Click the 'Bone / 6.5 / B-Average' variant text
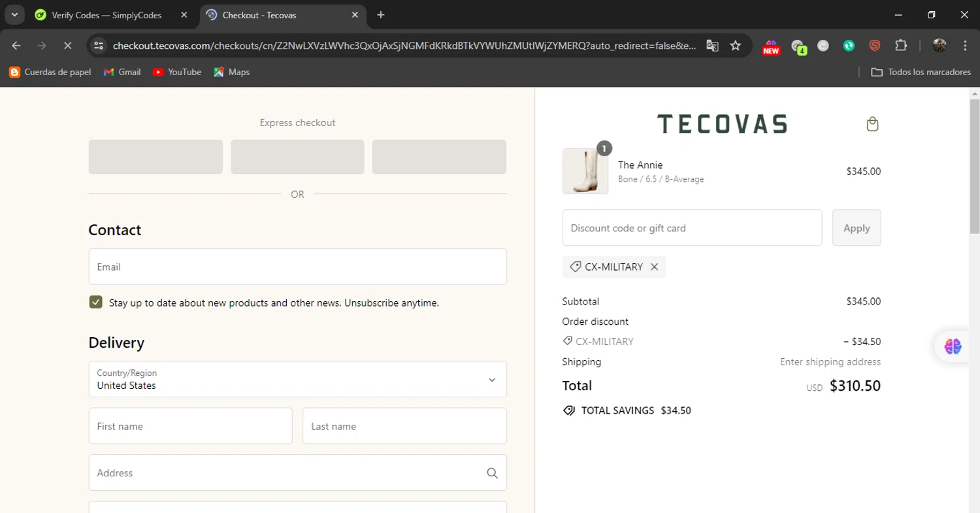The height and width of the screenshot is (513, 980). (x=661, y=179)
